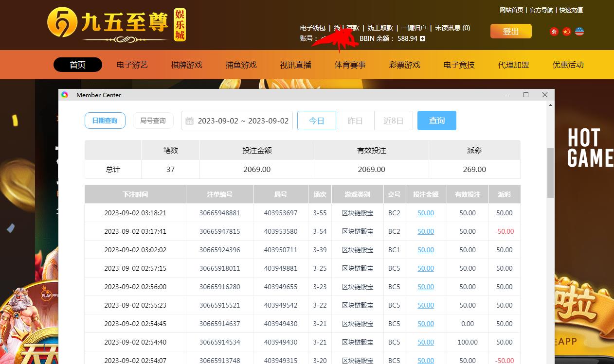Select the 局号查询 query mode
614x364 pixels.
(153, 121)
